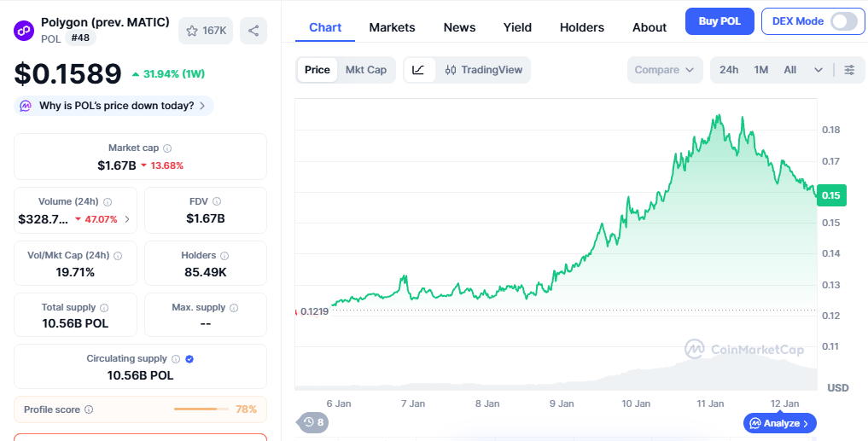Add POL to watchlist star button

[206, 31]
